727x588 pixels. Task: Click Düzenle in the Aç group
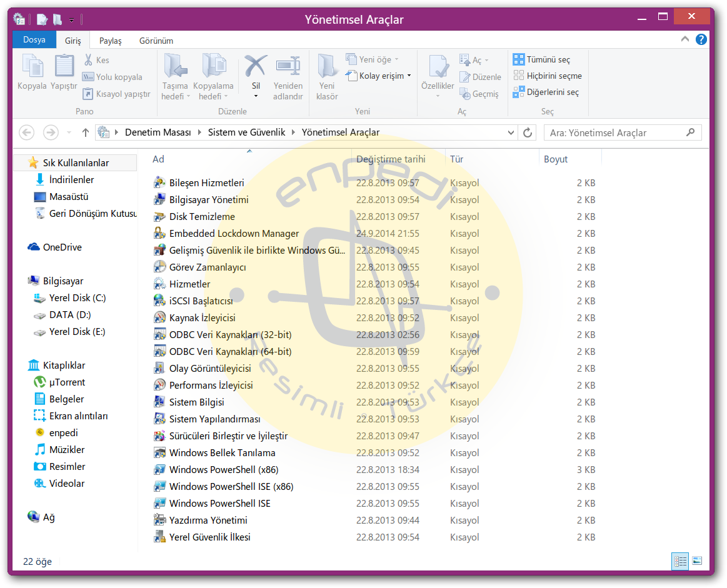coord(480,77)
